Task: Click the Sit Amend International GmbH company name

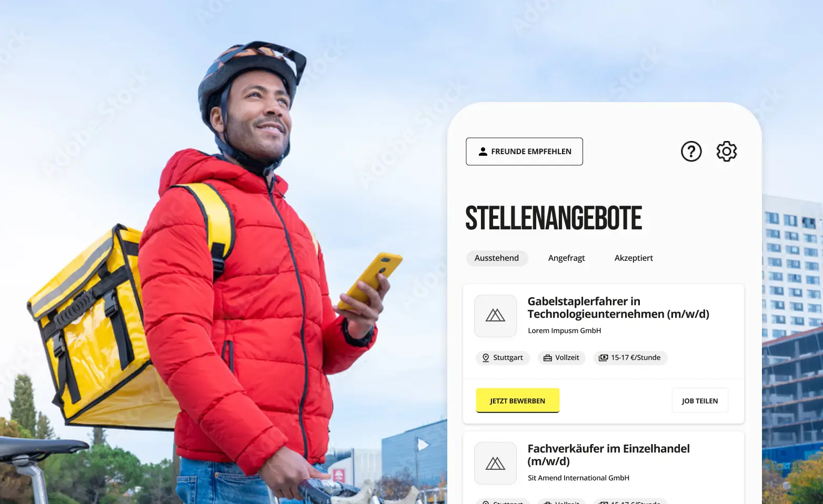Action: pyautogui.click(x=578, y=478)
